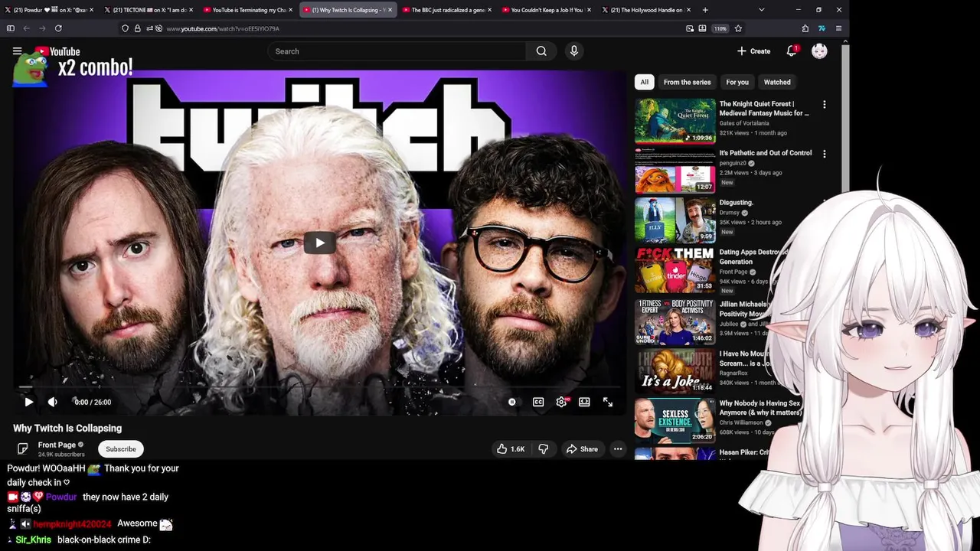Open options for It's Pathetic and Out of Control
980x551 pixels.
pyautogui.click(x=824, y=154)
